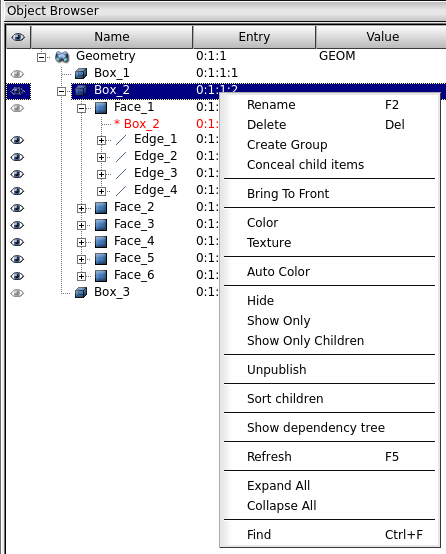Toggle visibility eye for Face_2

pos(17,208)
